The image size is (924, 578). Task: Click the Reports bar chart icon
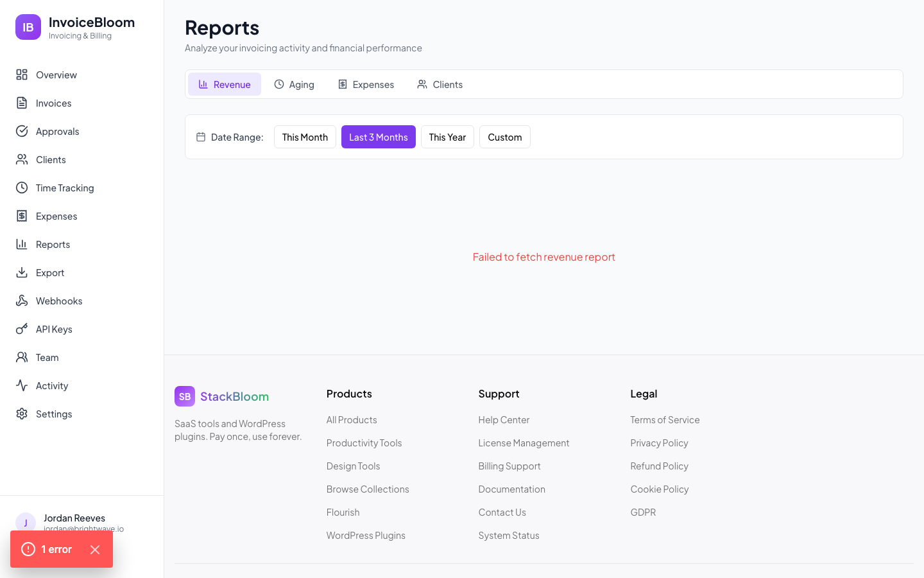coord(21,244)
